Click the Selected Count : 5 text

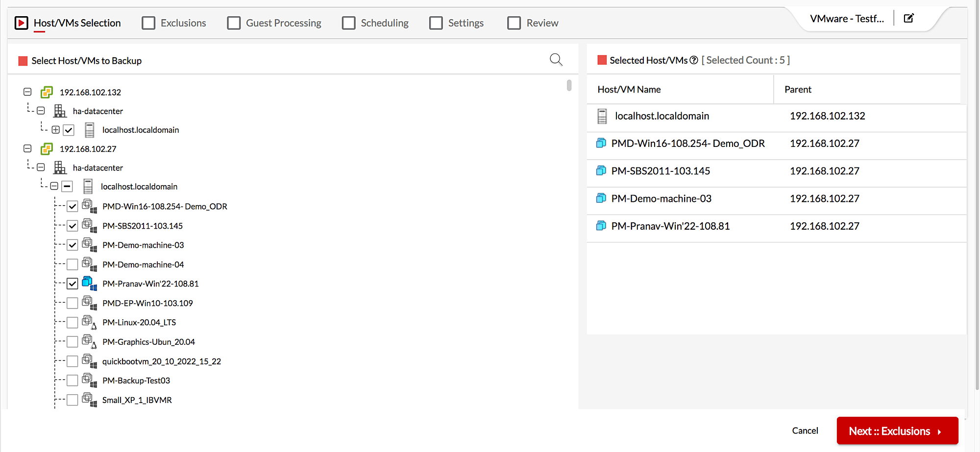point(745,60)
